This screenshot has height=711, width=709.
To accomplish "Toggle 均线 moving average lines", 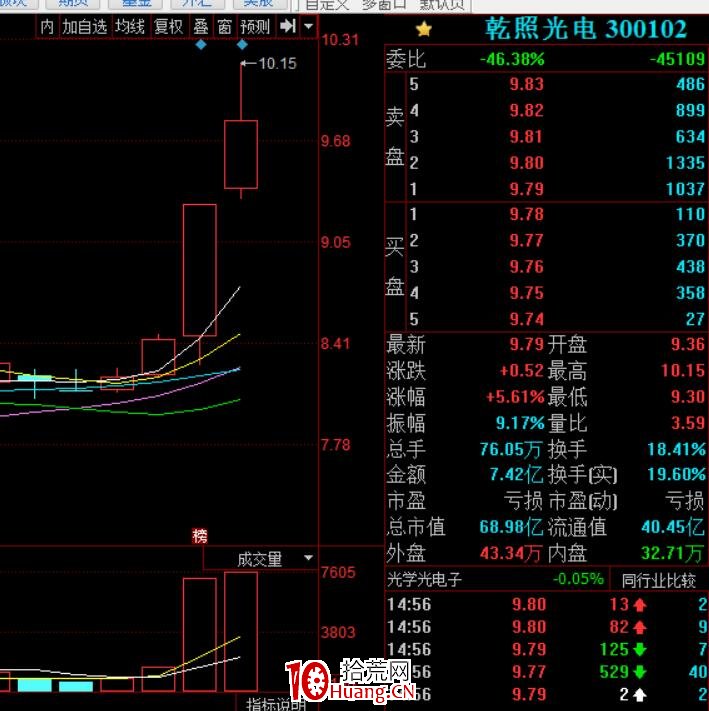I will point(130,27).
